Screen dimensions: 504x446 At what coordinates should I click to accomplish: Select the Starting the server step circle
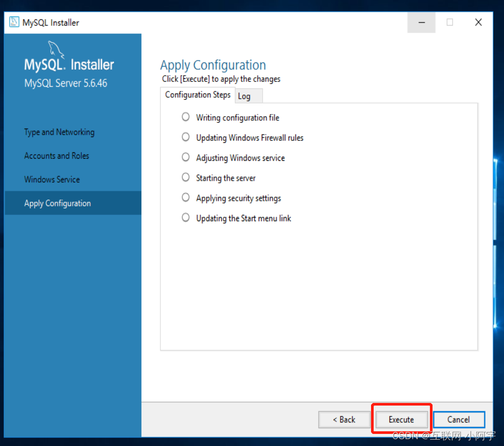click(185, 178)
